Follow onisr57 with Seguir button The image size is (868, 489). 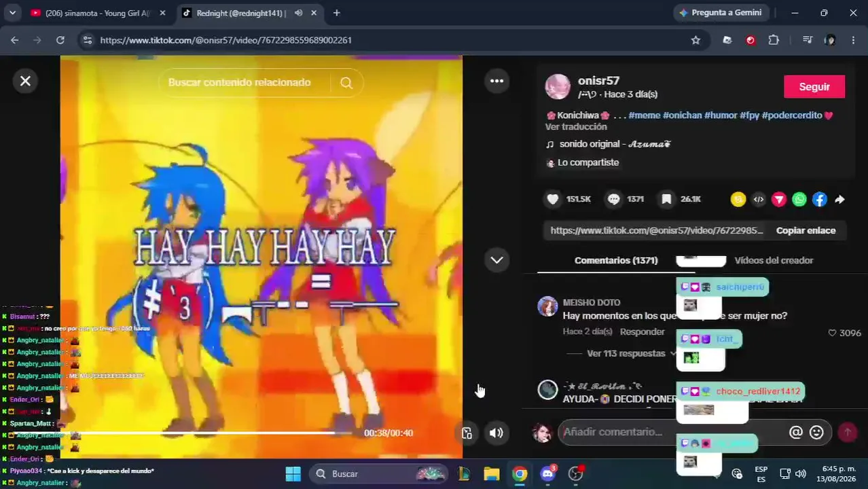pyautogui.click(x=814, y=87)
